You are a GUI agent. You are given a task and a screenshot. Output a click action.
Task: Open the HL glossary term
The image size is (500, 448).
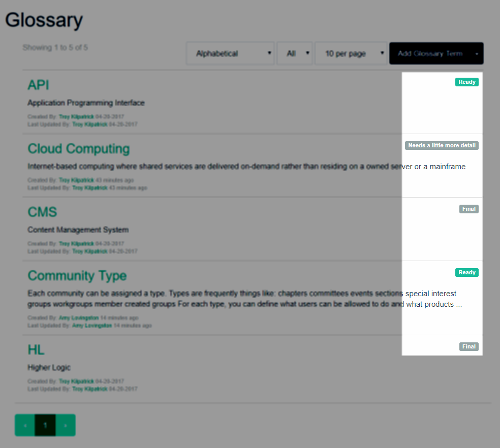click(36, 350)
